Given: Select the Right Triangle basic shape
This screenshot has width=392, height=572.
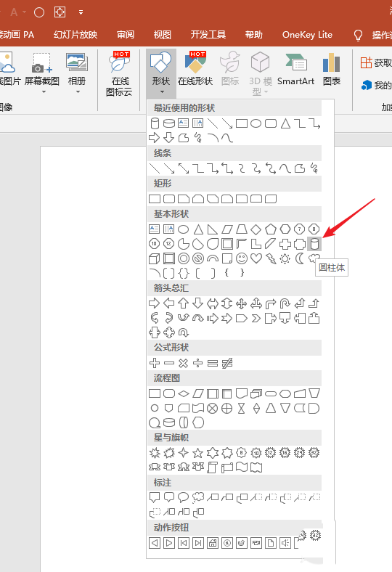Looking at the screenshot, I should pyautogui.click(x=212, y=229).
